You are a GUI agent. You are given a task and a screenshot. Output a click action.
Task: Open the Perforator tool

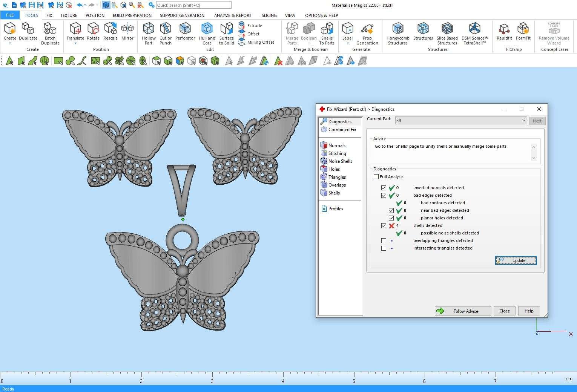tap(185, 32)
